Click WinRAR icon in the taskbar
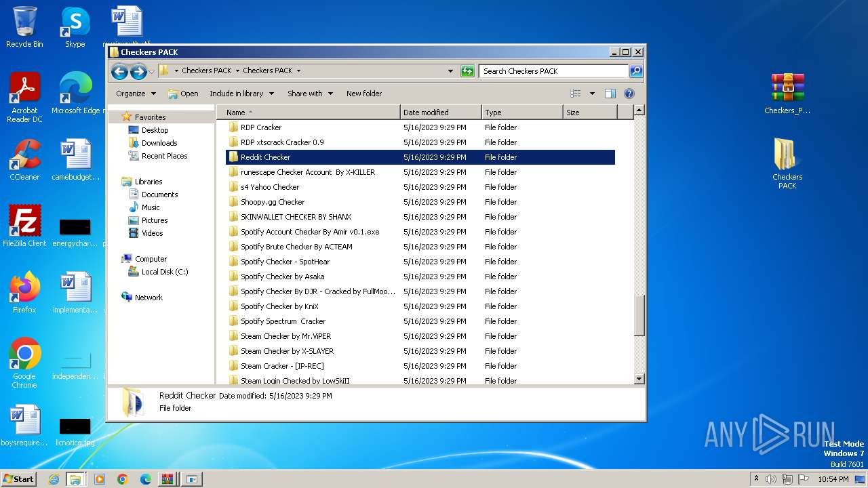The width and height of the screenshot is (868, 488). (167, 479)
